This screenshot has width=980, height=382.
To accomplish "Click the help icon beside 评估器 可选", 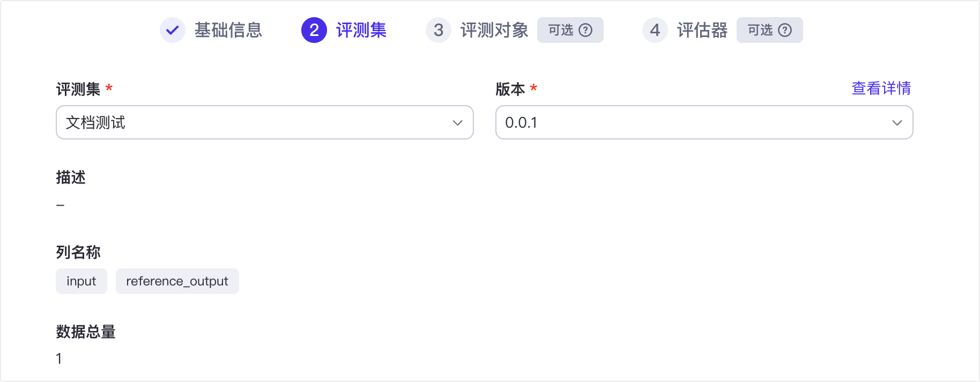I will point(785,30).
